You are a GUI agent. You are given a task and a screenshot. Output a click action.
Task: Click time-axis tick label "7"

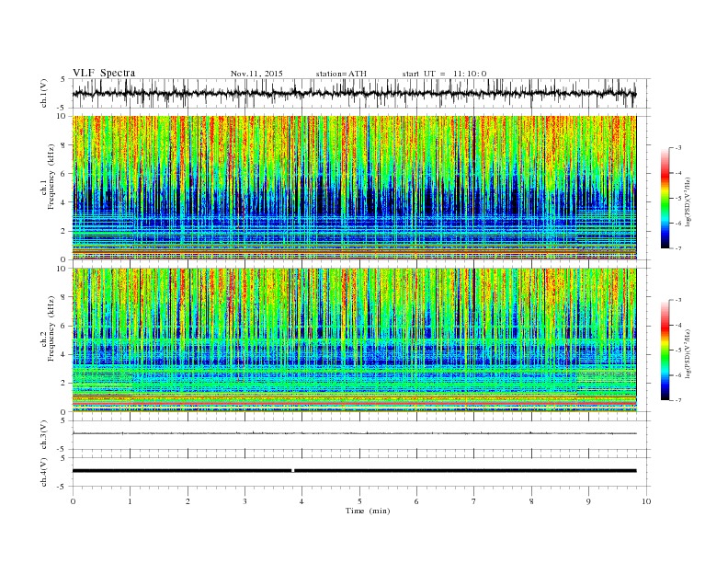point(474,501)
